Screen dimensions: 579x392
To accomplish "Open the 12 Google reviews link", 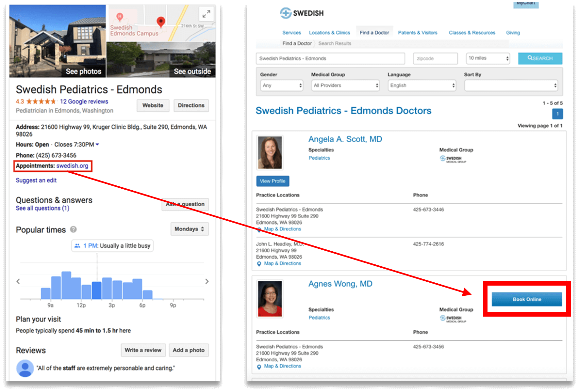I will point(84,102).
